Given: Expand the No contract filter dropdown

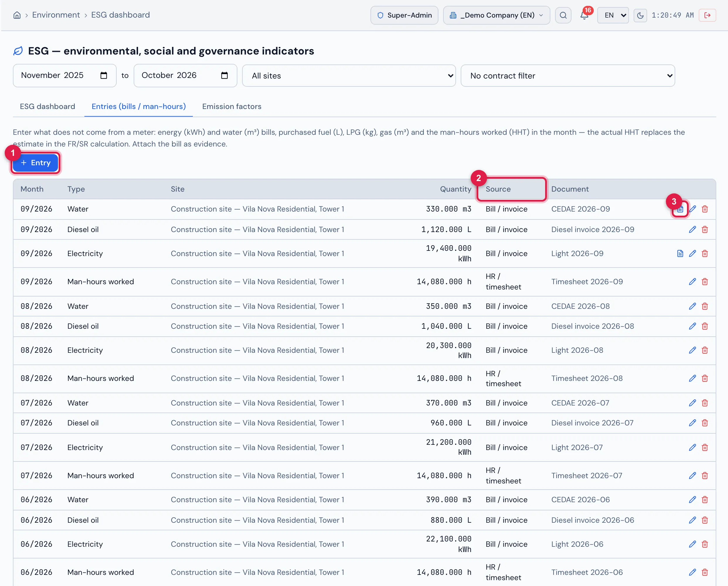Looking at the screenshot, I should pos(568,76).
